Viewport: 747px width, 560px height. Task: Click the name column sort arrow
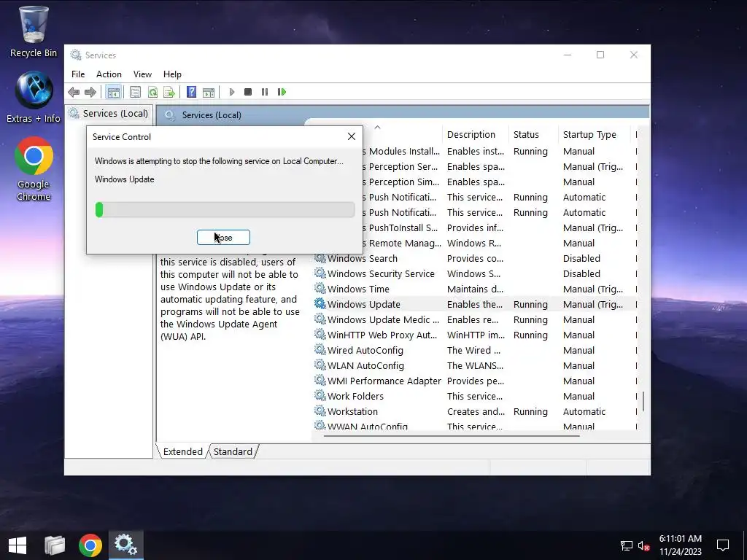(x=377, y=127)
